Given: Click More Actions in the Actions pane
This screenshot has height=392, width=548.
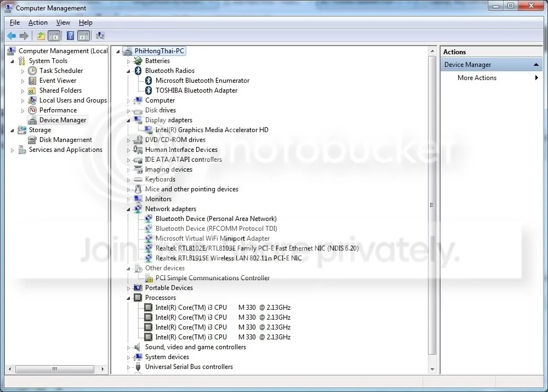Looking at the screenshot, I should [x=477, y=78].
